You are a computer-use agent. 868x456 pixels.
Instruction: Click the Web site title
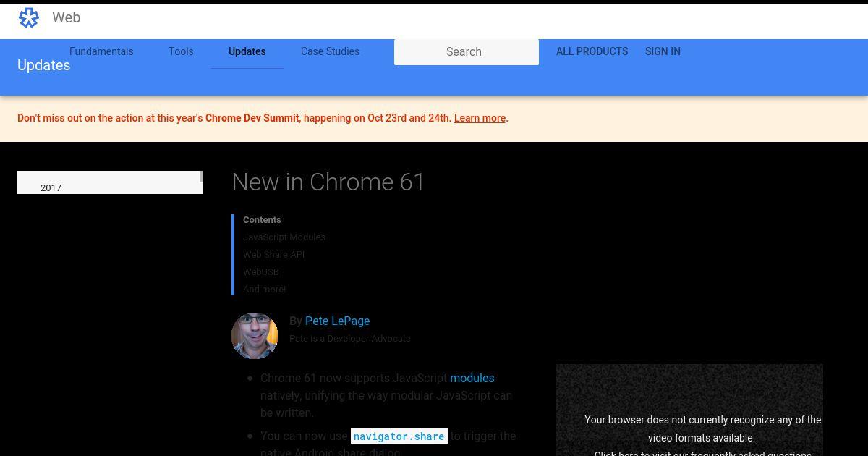click(66, 17)
